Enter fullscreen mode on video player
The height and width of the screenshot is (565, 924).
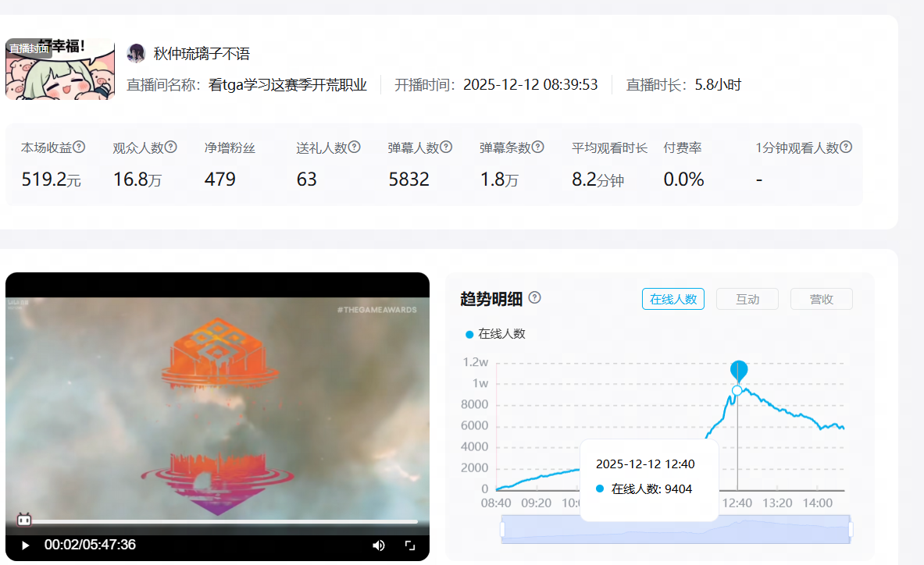409,545
